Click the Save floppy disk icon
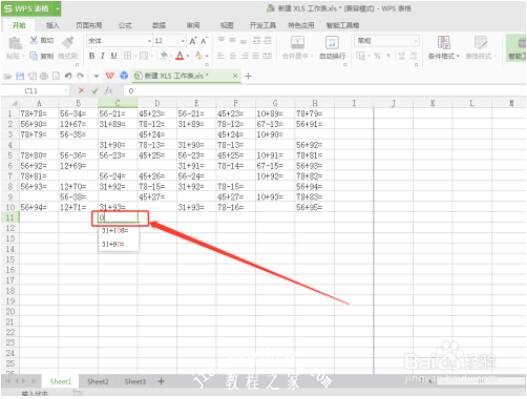 20,76
